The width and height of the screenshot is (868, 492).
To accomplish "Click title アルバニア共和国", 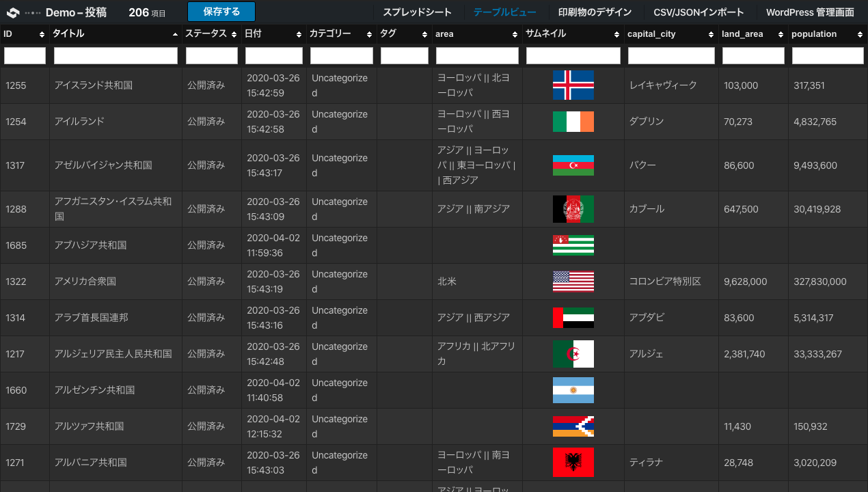I will click(91, 463).
